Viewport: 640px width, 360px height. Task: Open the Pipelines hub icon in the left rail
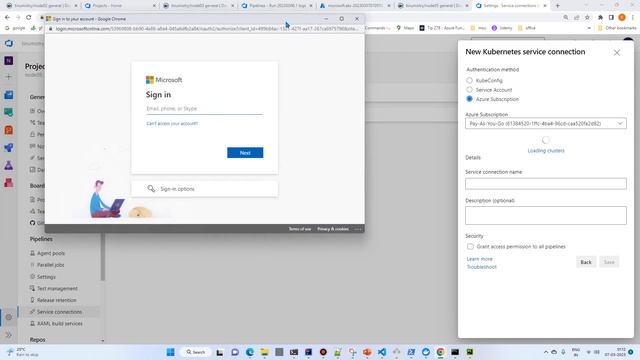coord(9,147)
